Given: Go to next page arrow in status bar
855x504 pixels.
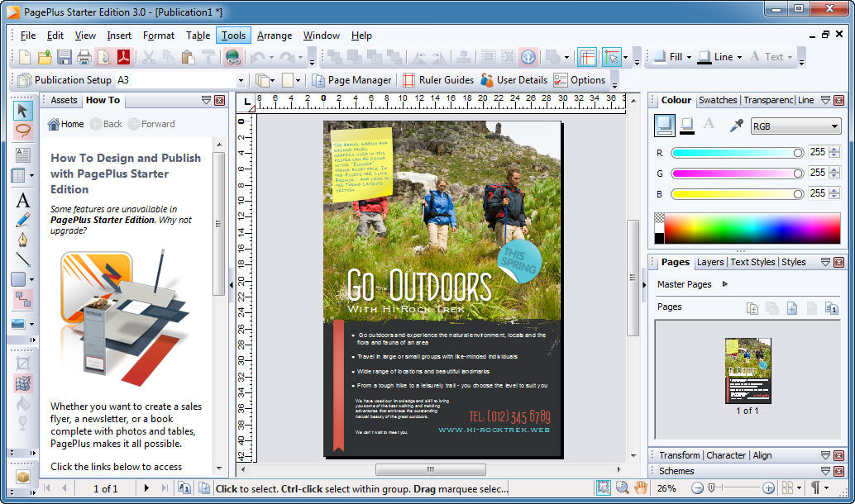Looking at the screenshot, I should pyautogui.click(x=146, y=488).
